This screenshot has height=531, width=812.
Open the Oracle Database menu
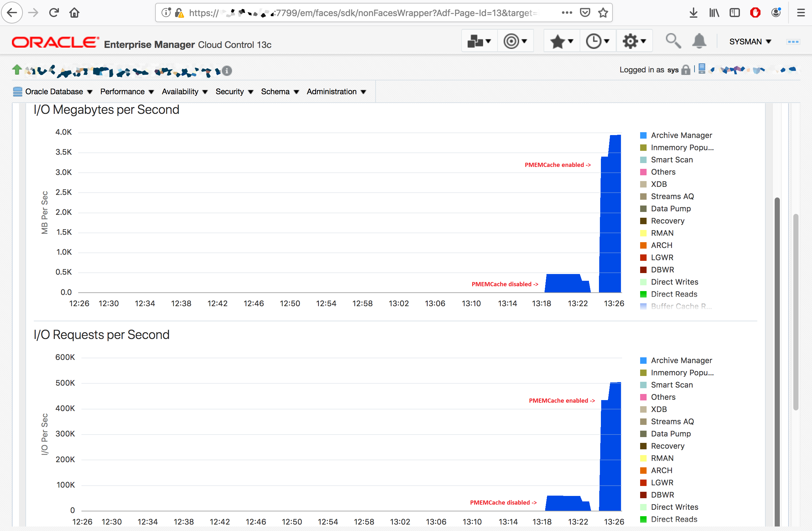coord(53,92)
